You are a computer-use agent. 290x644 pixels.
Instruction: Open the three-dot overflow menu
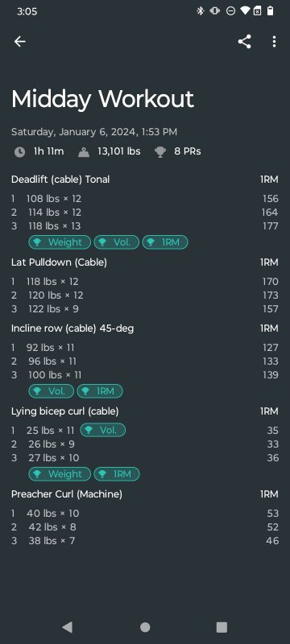coord(274,42)
